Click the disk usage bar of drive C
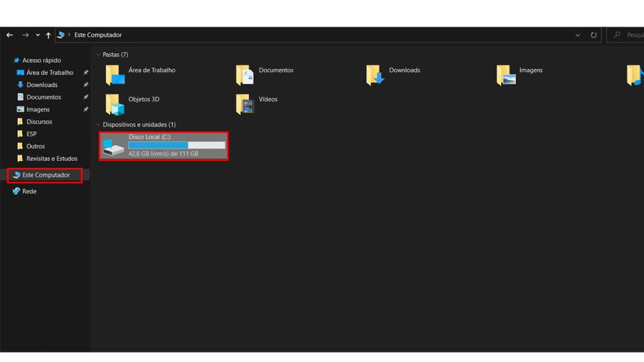The width and height of the screenshot is (644, 362). point(177,145)
